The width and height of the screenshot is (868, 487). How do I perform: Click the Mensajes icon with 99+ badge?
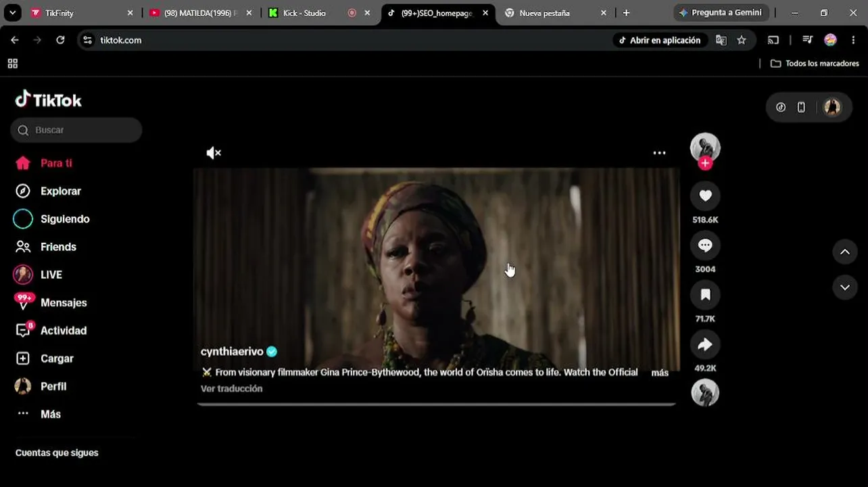[24, 302]
